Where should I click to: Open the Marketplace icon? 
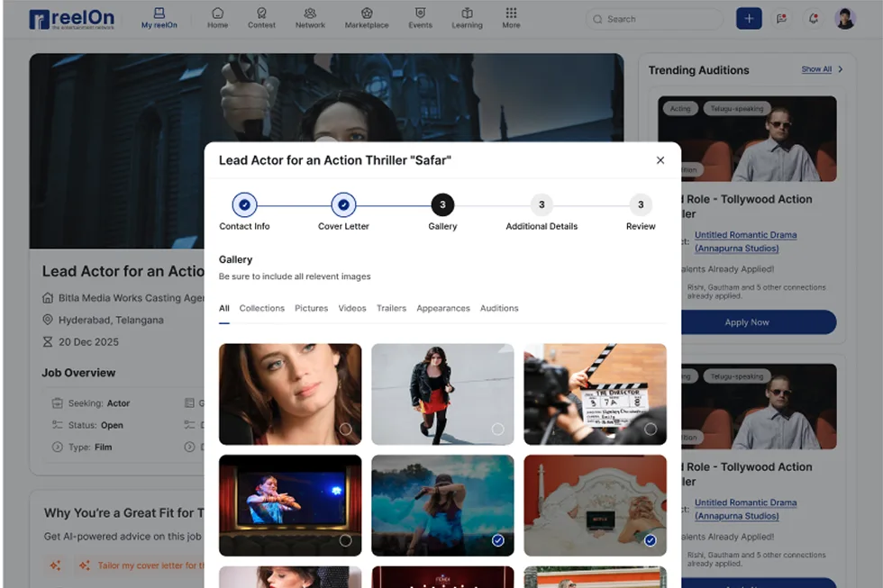[x=367, y=14]
